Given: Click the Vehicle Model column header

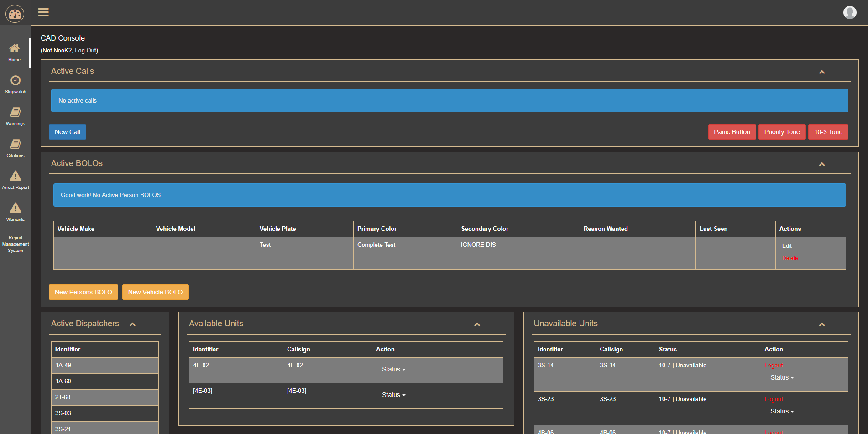Looking at the screenshot, I should click(204, 229).
